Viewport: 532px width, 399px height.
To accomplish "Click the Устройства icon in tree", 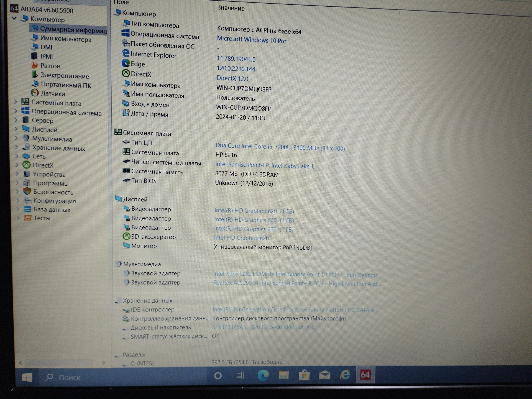I will (x=27, y=174).
